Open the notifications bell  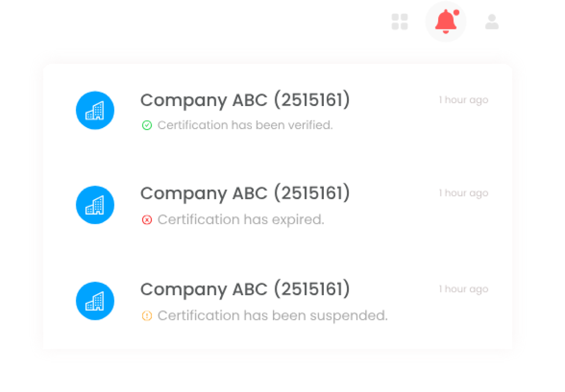point(446,22)
